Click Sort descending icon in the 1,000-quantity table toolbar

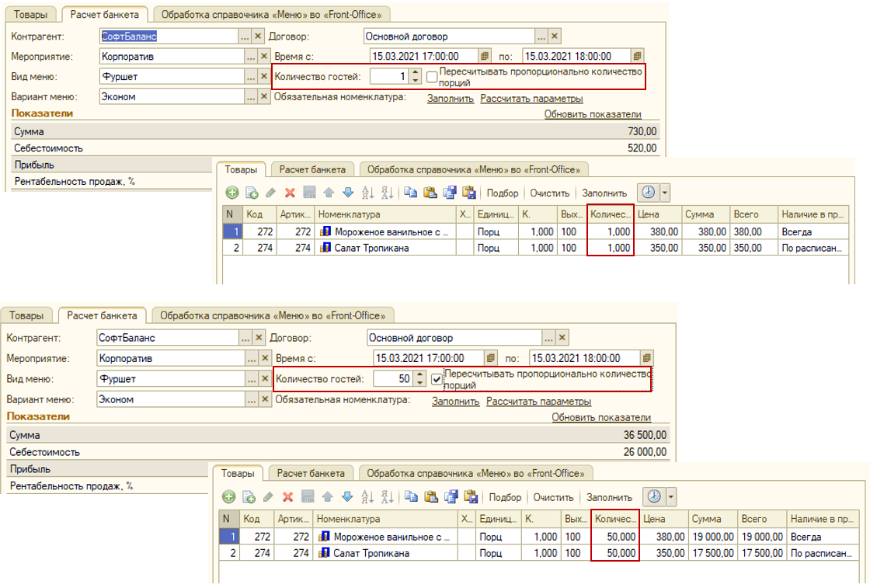388,193
